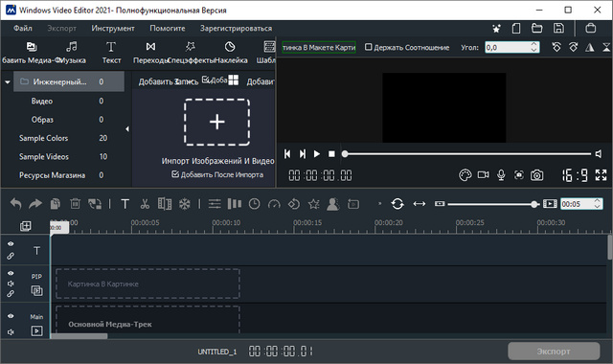Click the timeline zoom slider
The image size is (613, 364).
click(x=493, y=204)
